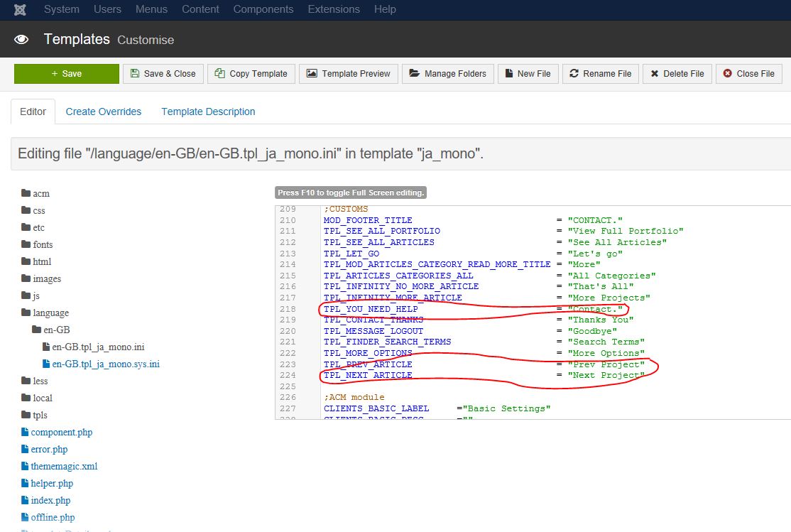Open Template Preview
The width and height of the screenshot is (791, 532).
pos(348,74)
